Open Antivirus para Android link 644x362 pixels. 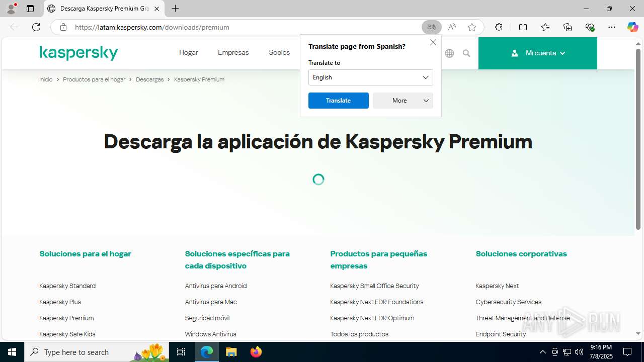[216, 286]
